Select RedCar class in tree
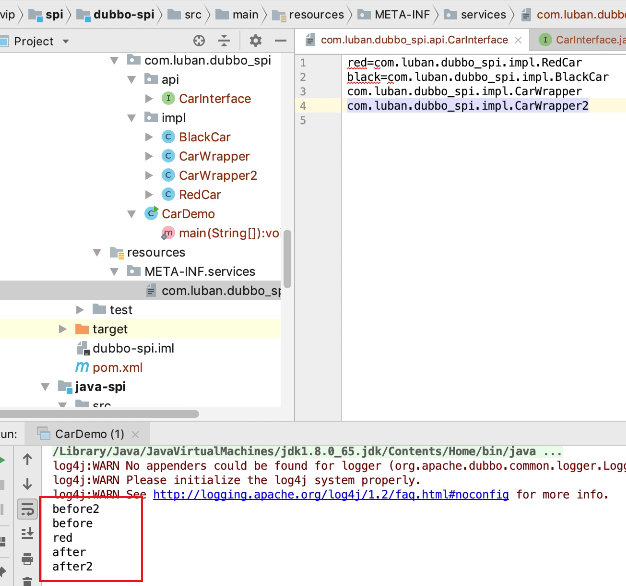The height and width of the screenshot is (586, 626). coord(200,194)
